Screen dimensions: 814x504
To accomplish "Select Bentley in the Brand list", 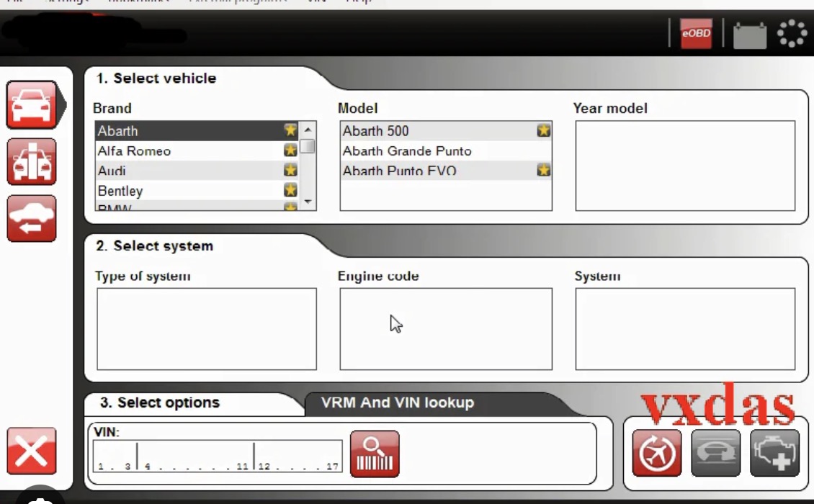I will pos(197,191).
